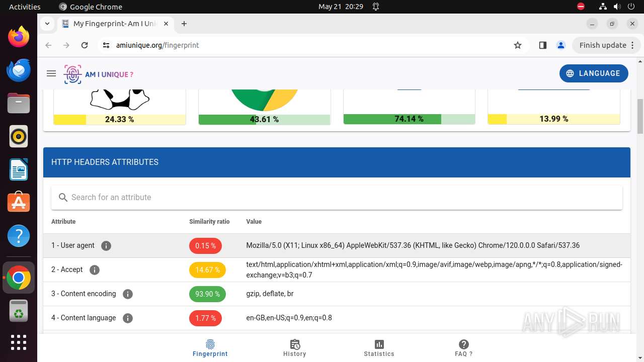This screenshot has width=644, height=362.
Task: Open the clock and calendar menu
Action: coord(341,7)
